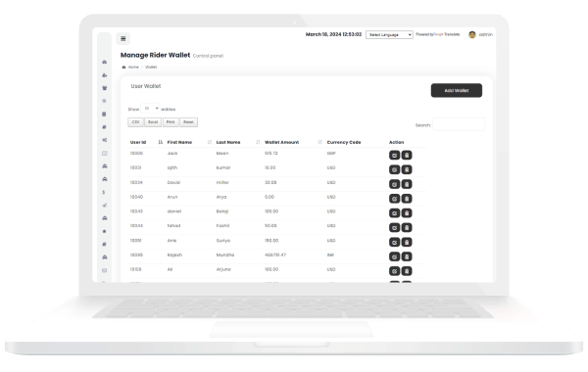588x372 pixels.
Task: Click the Currency Code column header
Action: click(x=344, y=142)
